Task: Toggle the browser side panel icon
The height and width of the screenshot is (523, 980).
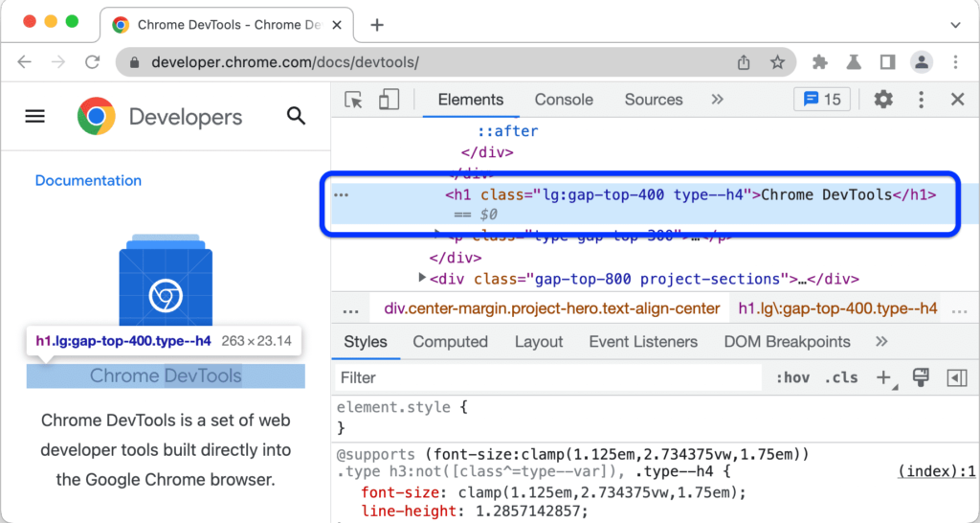Action: click(x=887, y=62)
